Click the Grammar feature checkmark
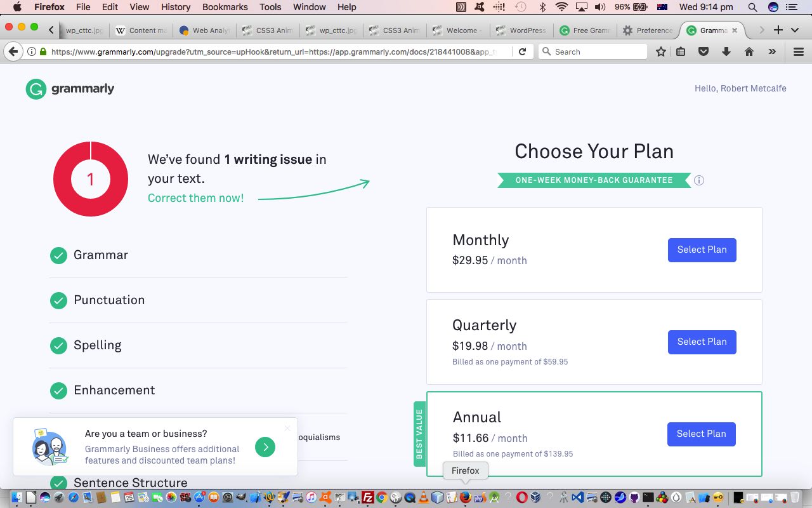Viewport: 812px width, 508px height. coord(58,255)
